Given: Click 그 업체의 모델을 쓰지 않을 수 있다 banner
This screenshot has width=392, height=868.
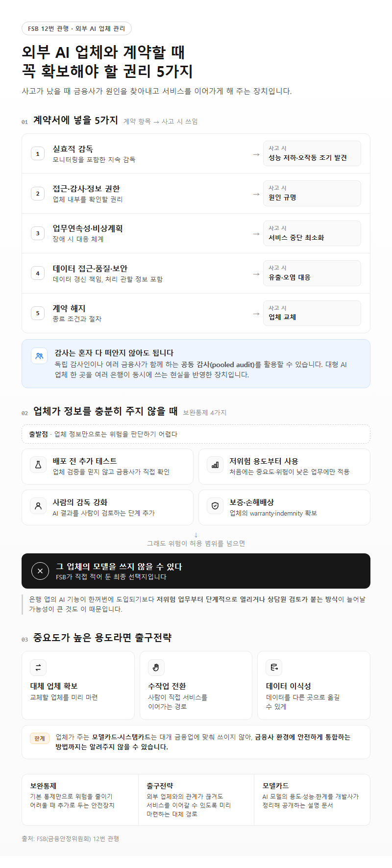Looking at the screenshot, I should pos(196,571).
